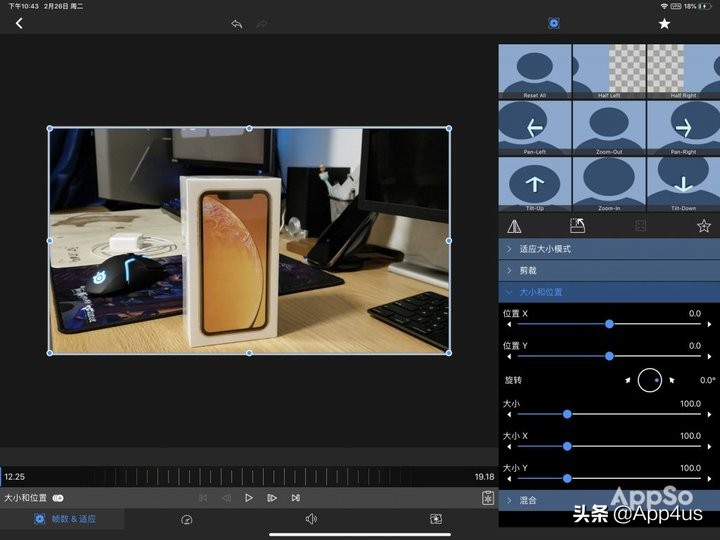
Task: Play the video preview
Action: click(248, 498)
